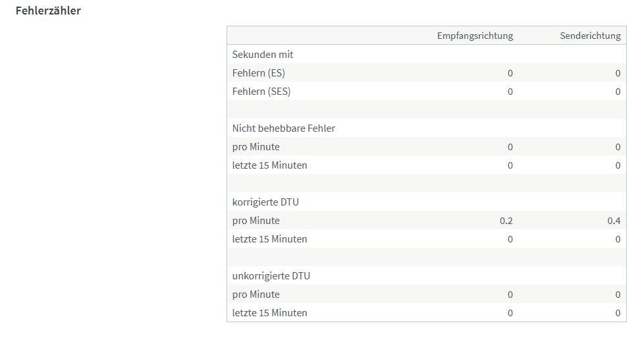
Task: Click pro Minute under Nicht behebbare Fehler
Action: point(256,147)
